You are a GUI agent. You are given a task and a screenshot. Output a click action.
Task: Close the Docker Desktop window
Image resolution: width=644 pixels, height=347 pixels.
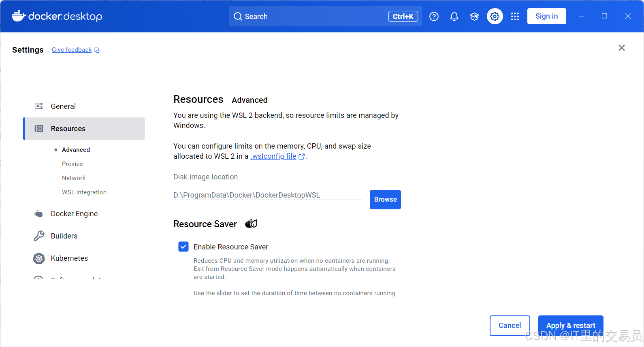pyautogui.click(x=628, y=16)
